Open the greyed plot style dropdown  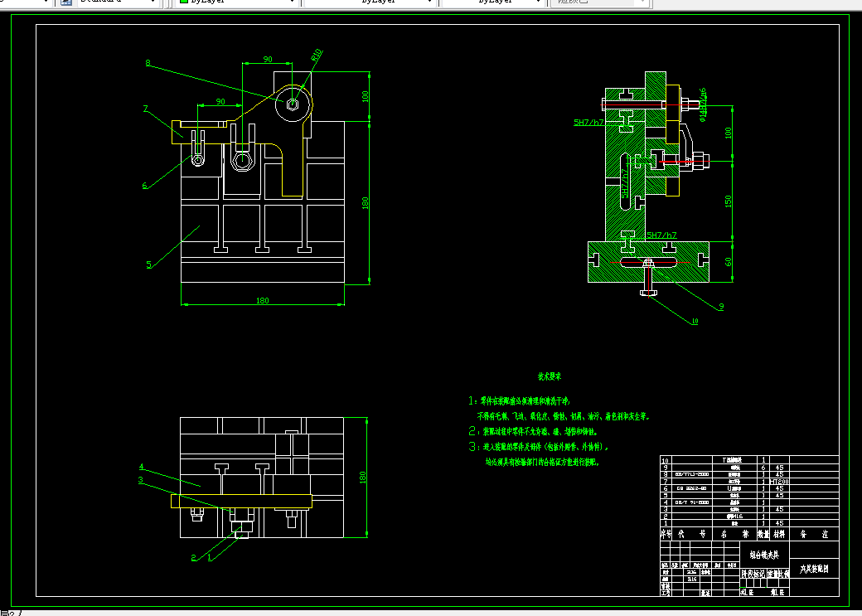pyautogui.click(x=600, y=2)
